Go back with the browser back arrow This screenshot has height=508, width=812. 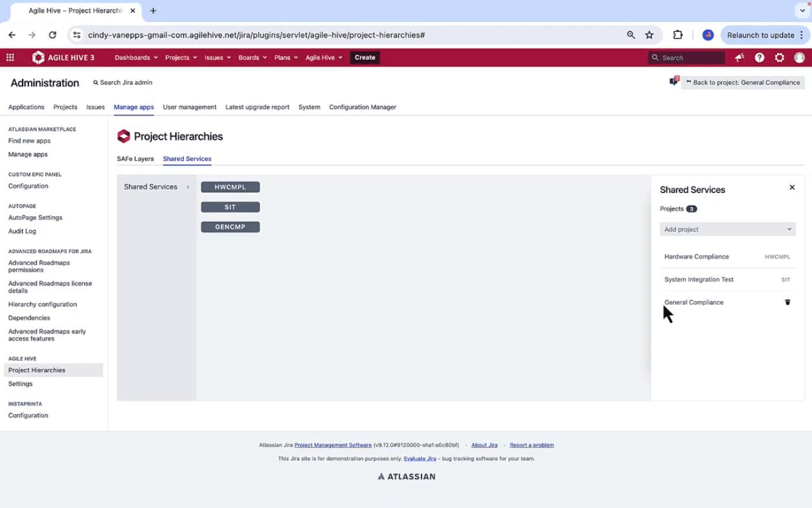(x=12, y=35)
